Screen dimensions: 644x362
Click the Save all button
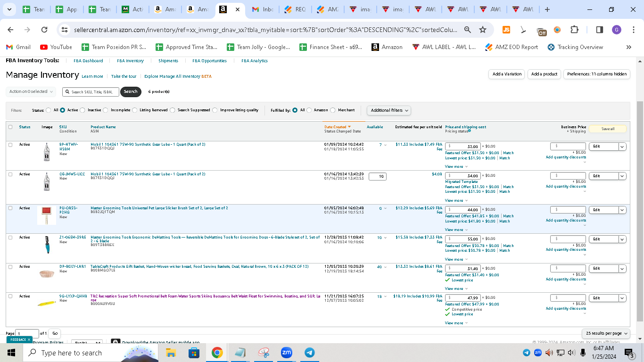[x=608, y=129]
